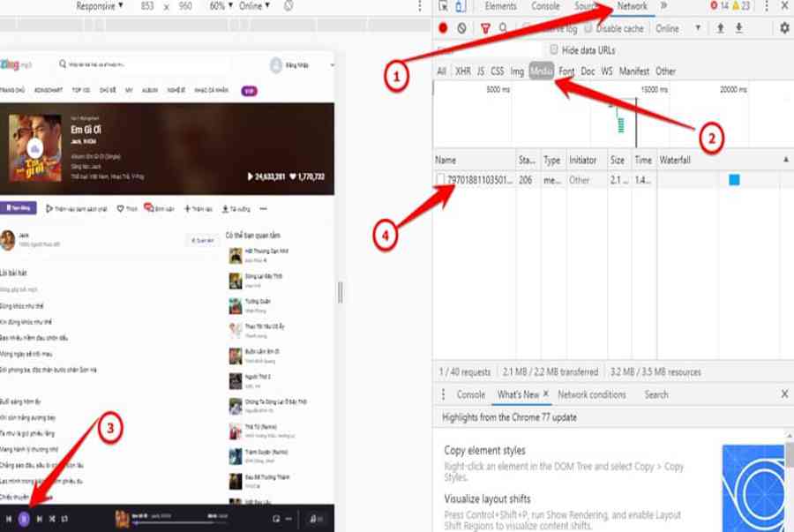Switch to the Elements tab
Image resolution: width=794 pixels, height=532 pixels.
pyautogui.click(x=500, y=6)
